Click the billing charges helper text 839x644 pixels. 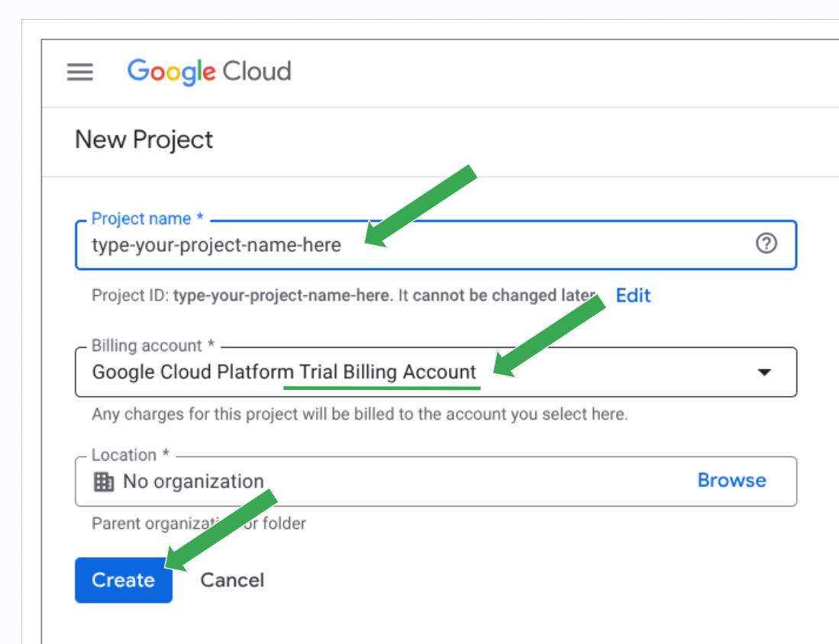coord(360,416)
